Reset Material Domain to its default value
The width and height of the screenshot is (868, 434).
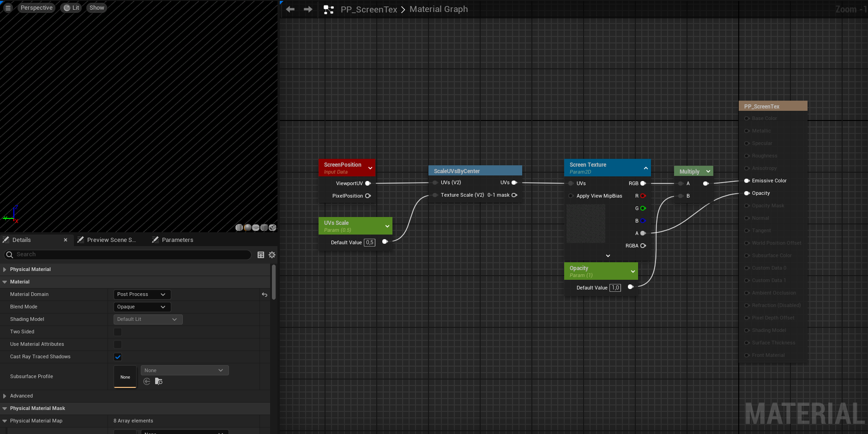(265, 295)
